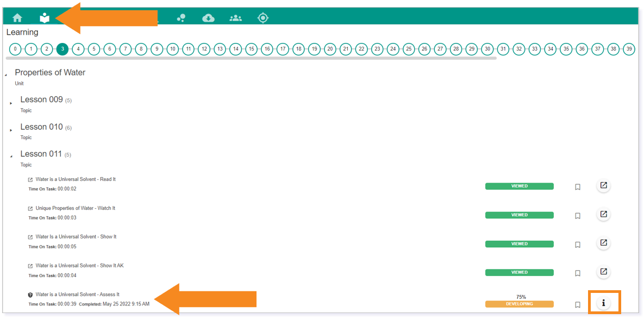Click the Lesson 010 heading
644x319 pixels.
[41, 127]
